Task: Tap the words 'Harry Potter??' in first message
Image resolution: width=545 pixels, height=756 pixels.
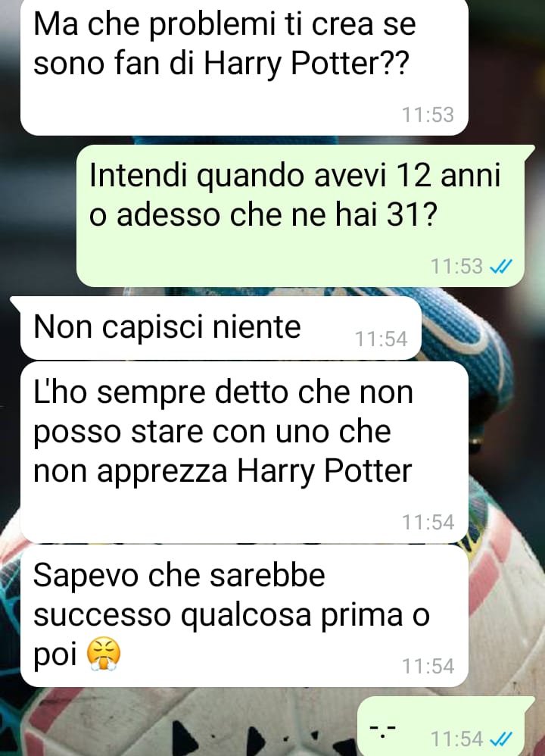Action: [x=306, y=64]
